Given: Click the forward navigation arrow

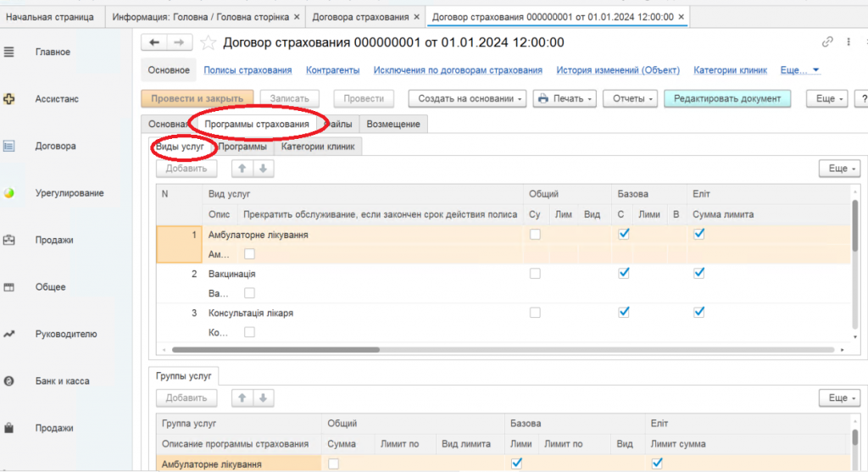Looking at the screenshot, I should coord(178,42).
